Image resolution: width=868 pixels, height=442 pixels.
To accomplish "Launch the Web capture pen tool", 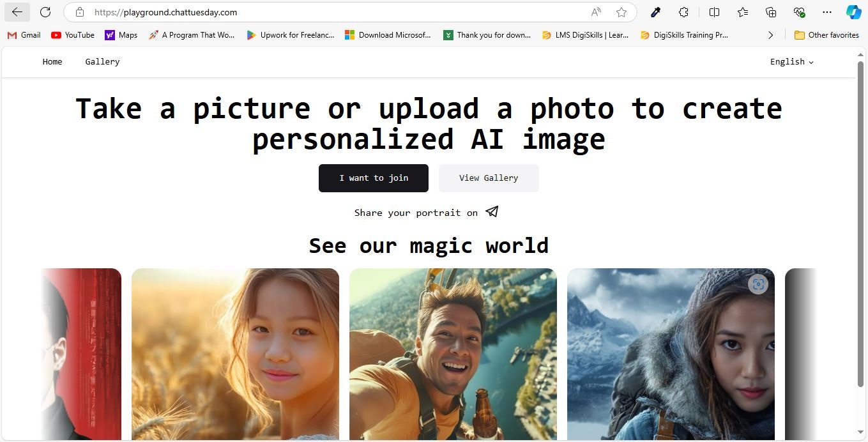I will tap(655, 12).
